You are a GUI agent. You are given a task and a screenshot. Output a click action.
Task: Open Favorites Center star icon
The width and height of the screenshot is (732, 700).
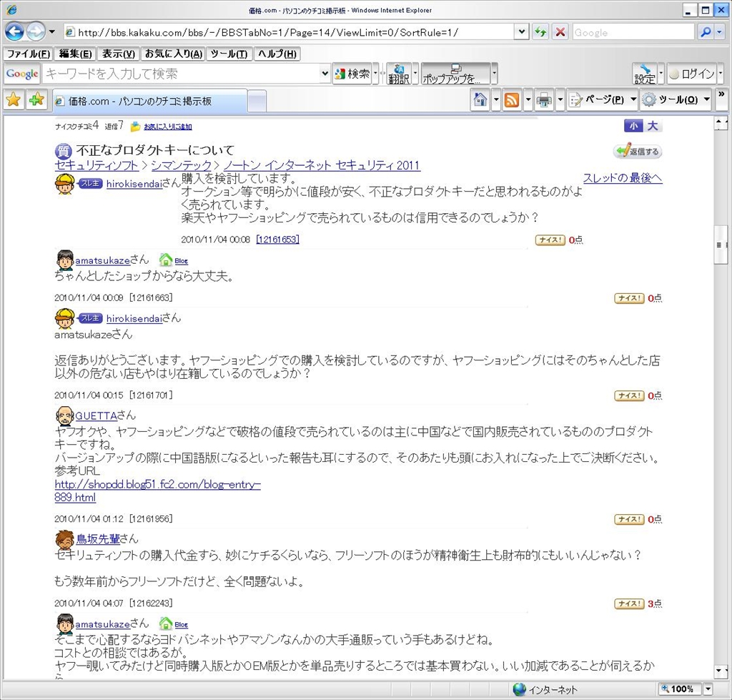[x=14, y=99]
